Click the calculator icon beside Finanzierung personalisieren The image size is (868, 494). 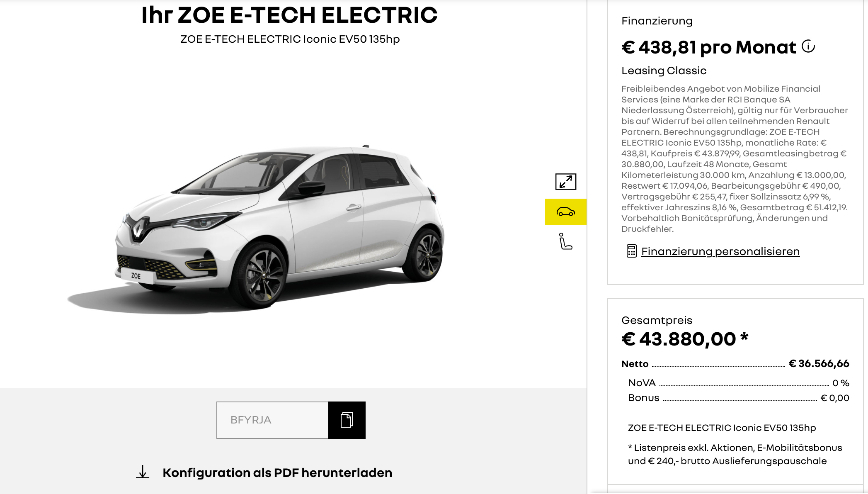click(631, 251)
